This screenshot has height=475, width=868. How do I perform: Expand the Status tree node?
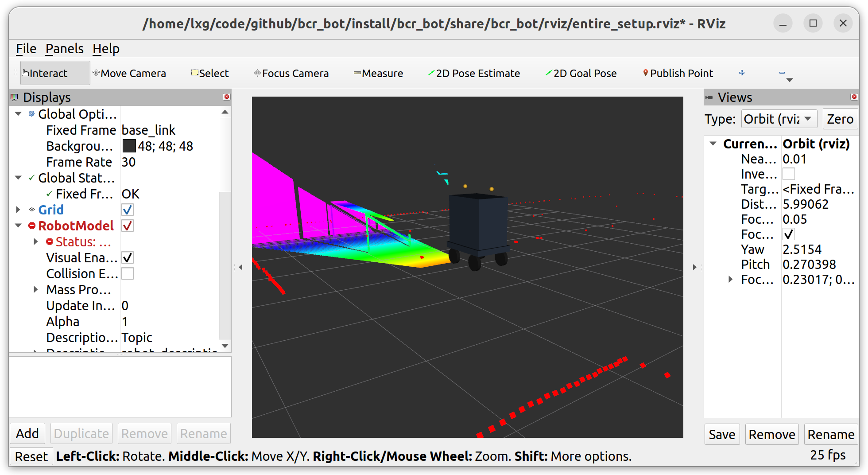[36, 241]
